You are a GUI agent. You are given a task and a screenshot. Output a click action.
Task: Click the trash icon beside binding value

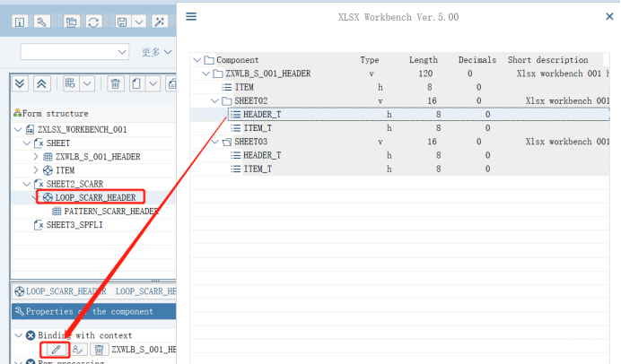[x=99, y=350]
